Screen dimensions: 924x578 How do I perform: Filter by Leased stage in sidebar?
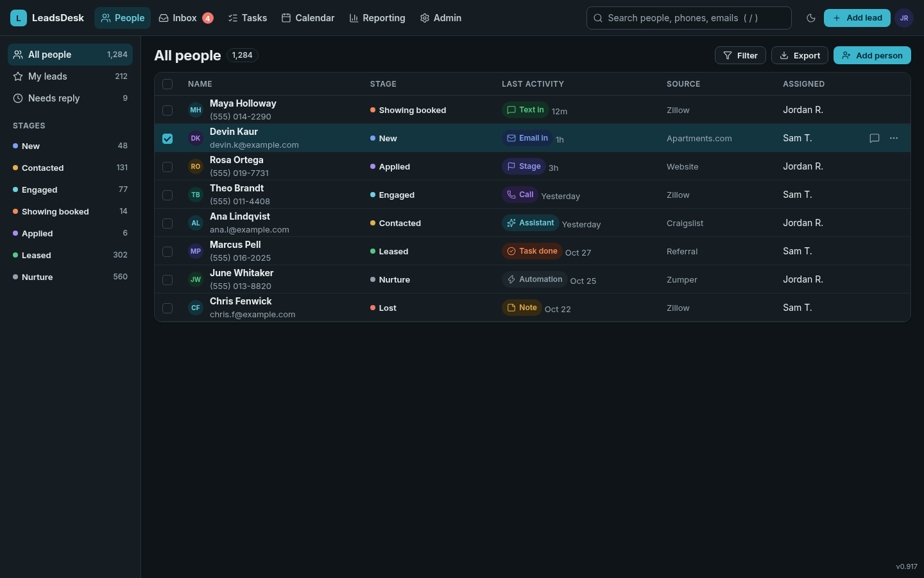pos(70,255)
